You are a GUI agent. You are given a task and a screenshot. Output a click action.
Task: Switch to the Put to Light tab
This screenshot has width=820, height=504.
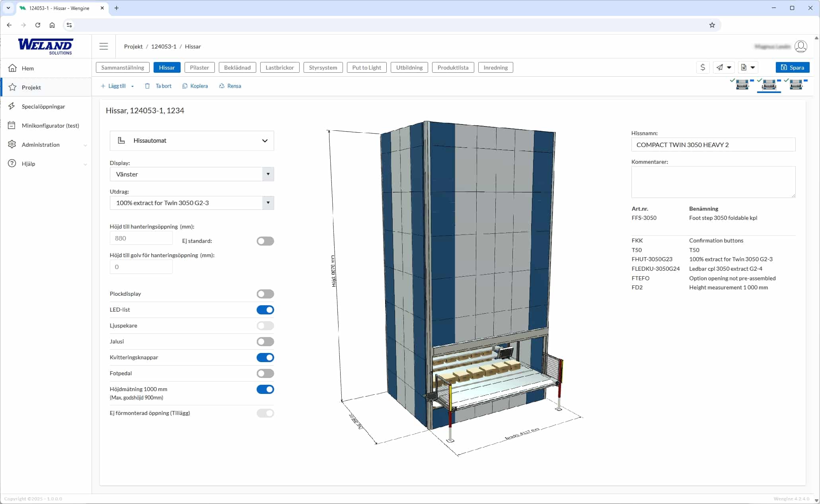pos(366,68)
